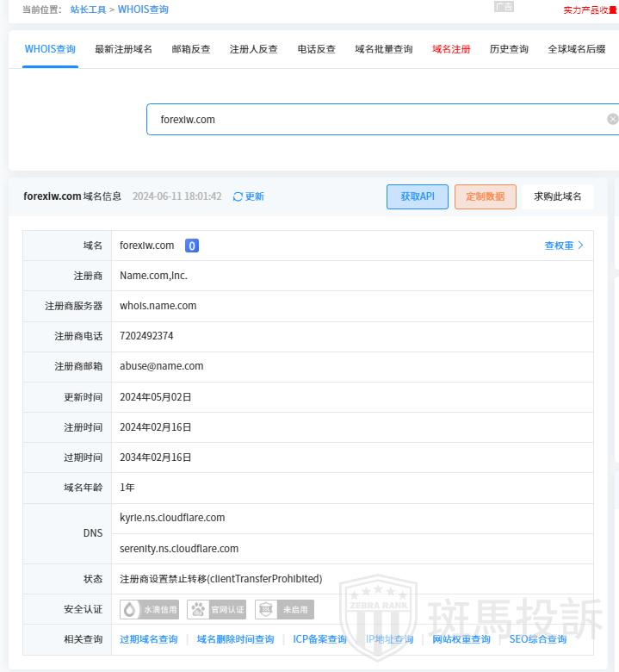Image resolution: width=619 pixels, height=672 pixels.
Task: Click the 水滴信用 security badge
Action: coord(150,609)
